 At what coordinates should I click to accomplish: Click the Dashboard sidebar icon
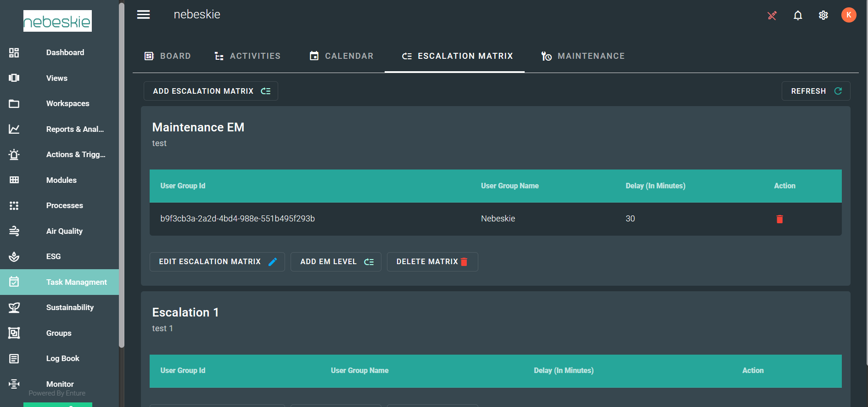coord(14,53)
